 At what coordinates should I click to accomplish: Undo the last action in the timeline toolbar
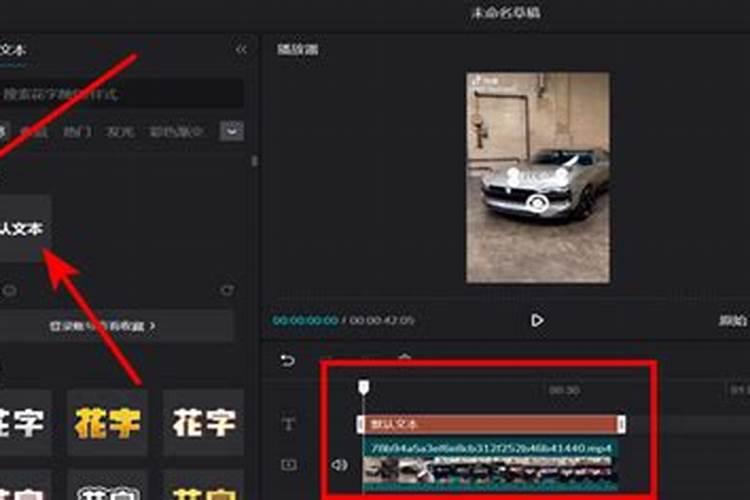(287, 360)
